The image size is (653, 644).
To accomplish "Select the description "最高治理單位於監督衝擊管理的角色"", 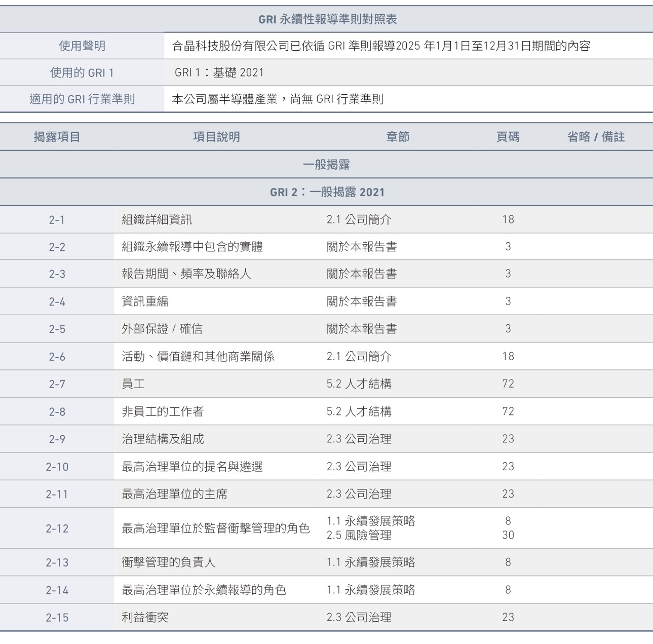I will point(216,528).
